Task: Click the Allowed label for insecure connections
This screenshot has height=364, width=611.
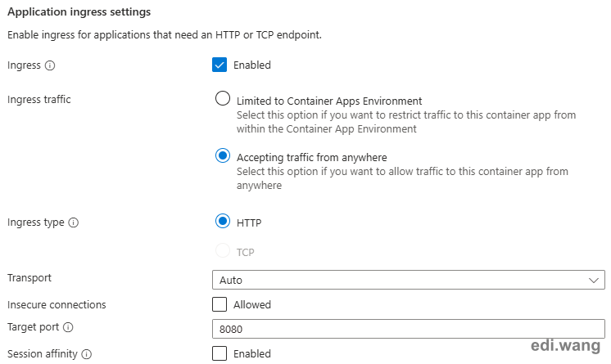Action: pyautogui.click(x=252, y=304)
